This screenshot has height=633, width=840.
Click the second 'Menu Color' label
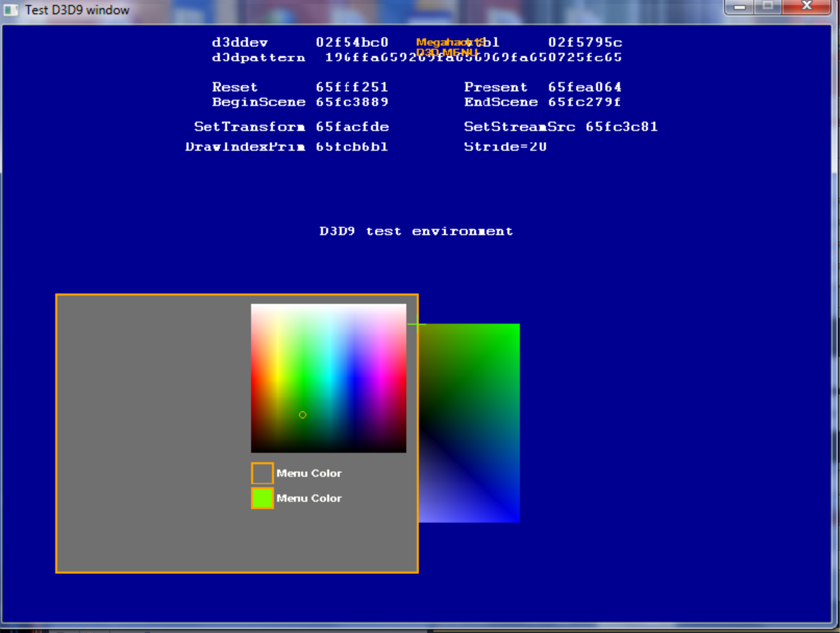pyautogui.click(x=309, y=498)
